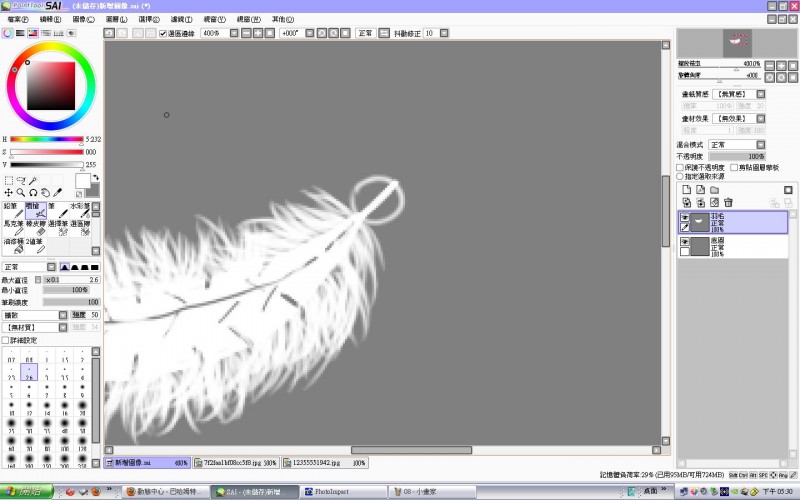Toggle the 詳細設定 checkbox in brush panel
800x500 pixels.
tap(6, 340)
